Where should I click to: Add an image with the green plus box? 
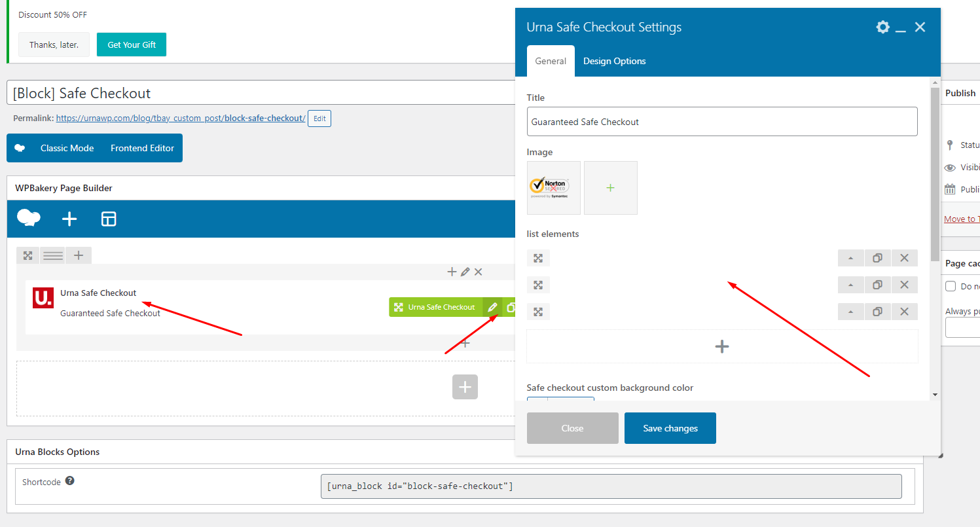tap(611, 188)
